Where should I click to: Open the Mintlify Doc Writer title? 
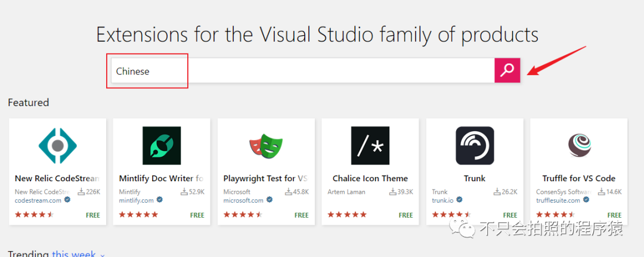pos(162,178)
